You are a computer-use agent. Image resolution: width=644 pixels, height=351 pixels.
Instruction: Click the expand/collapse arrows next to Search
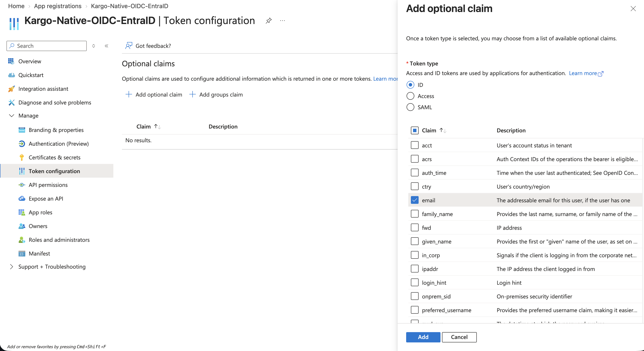(94, 46)
